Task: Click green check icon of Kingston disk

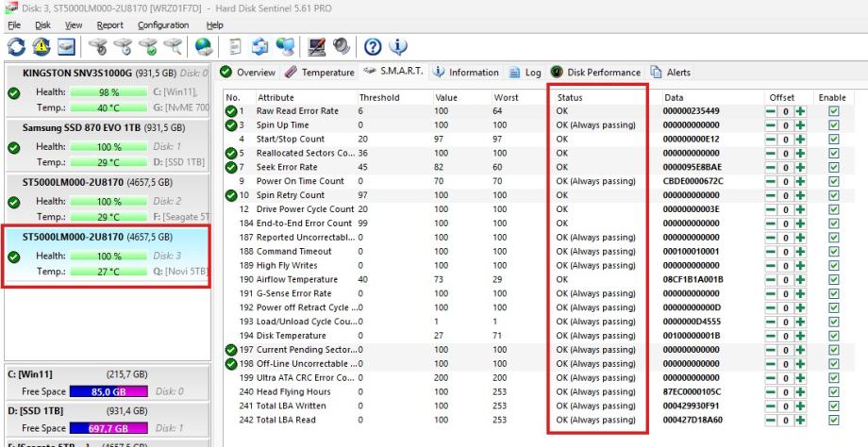Action: (14, 93)
